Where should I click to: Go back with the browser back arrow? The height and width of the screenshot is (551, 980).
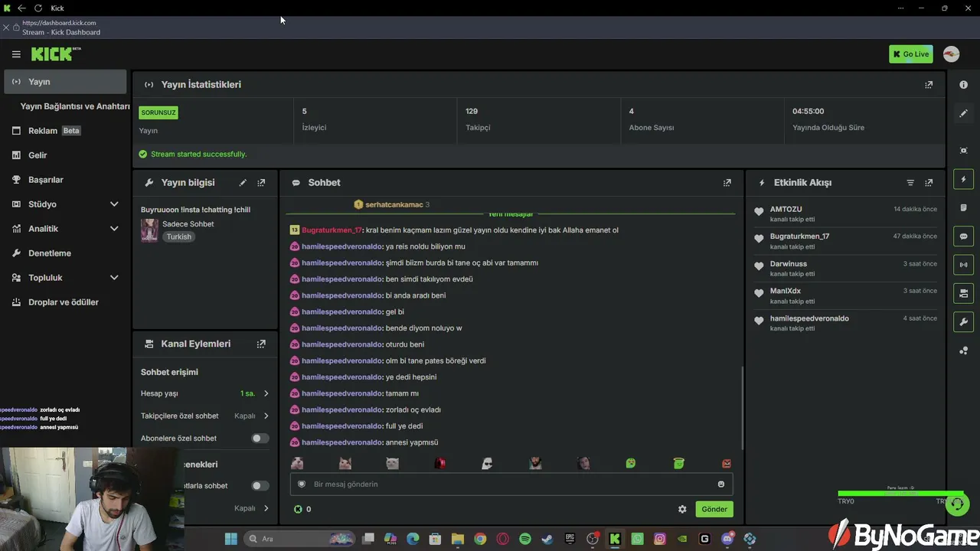point(21,8)
